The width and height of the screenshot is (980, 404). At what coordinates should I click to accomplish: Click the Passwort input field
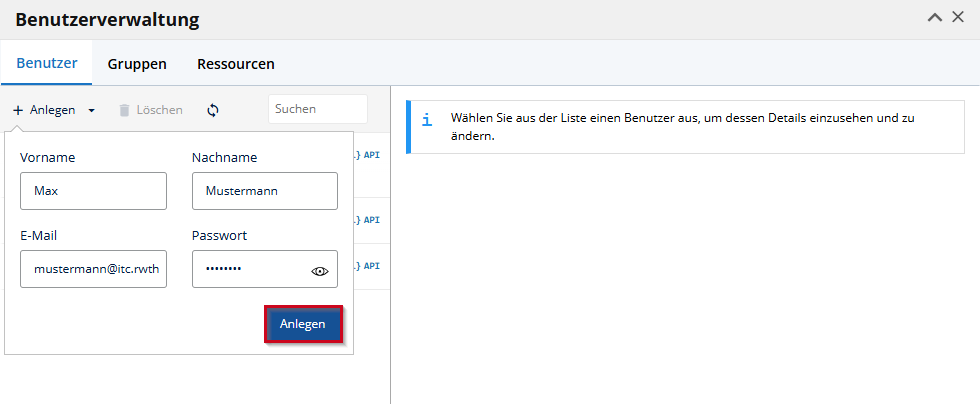pyautogui.click(x=265, y=269)
